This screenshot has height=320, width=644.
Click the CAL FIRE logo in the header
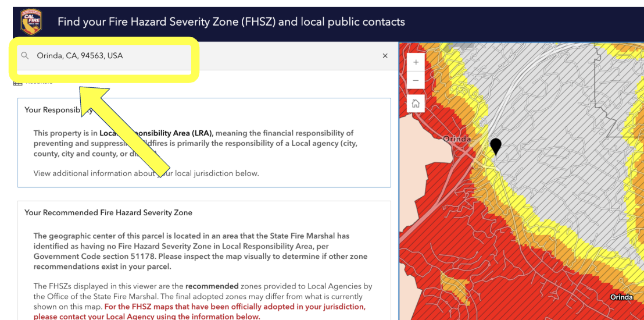pos(31,22)
